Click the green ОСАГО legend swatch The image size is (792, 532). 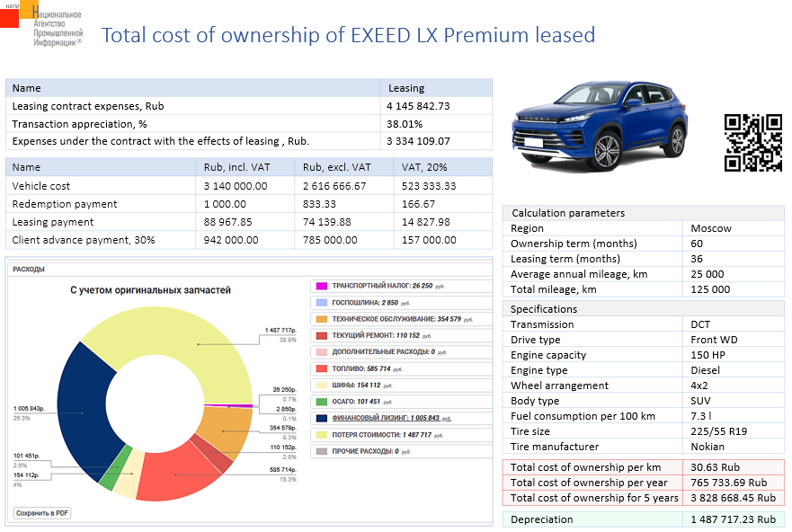pyautogui.click(x=321, y=402)
